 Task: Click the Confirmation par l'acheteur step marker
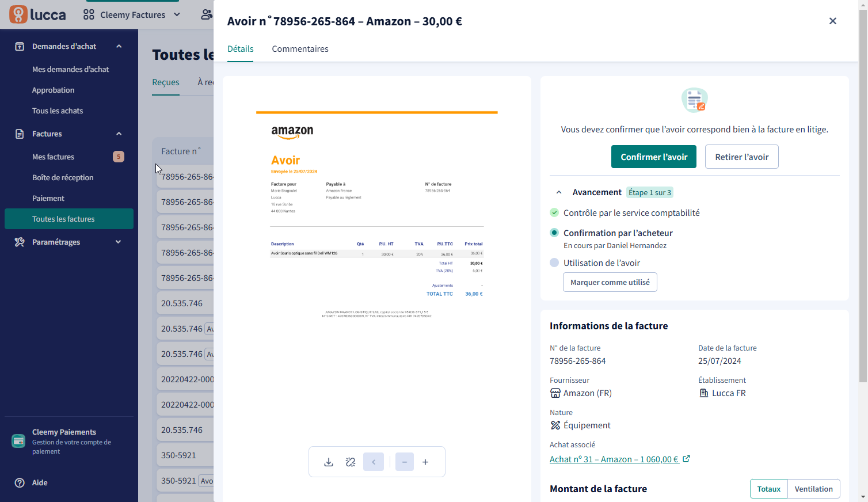click(554, 233)
